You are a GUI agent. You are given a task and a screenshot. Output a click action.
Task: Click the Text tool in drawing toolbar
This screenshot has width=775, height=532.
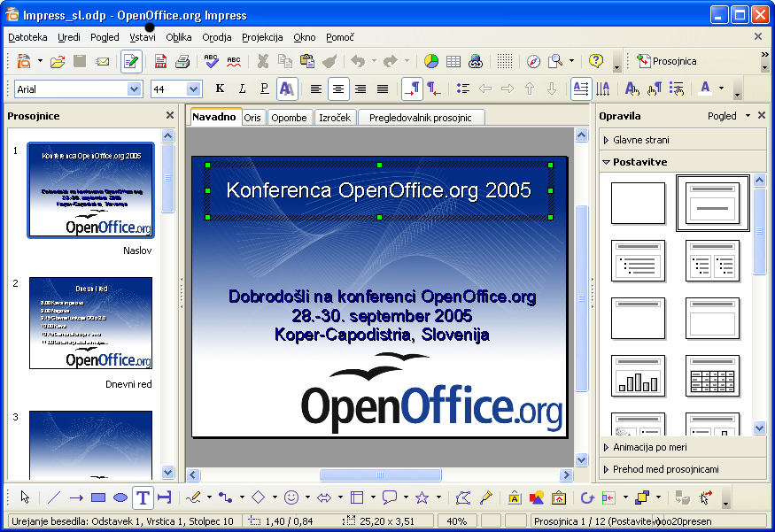point(142,497)
